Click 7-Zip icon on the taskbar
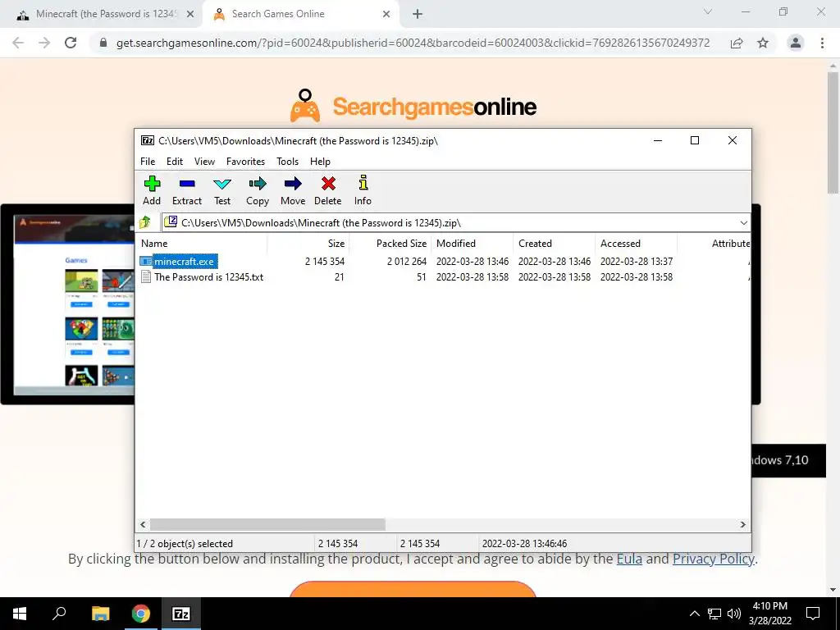This screenshot has height=630, width=840. (x=181, y=614)
